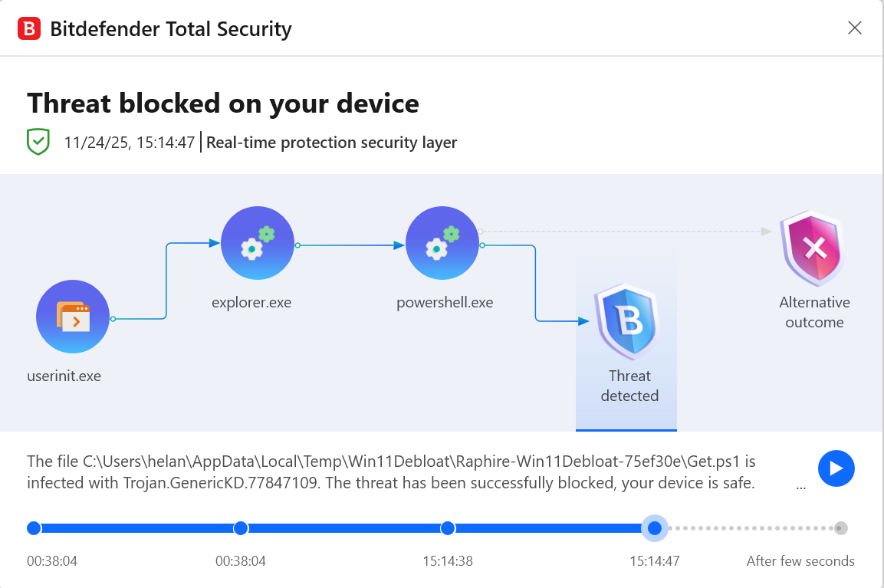Click the Threat blocked on your device heading
This screenshot has height=588, width=884.
click(222, 103)
